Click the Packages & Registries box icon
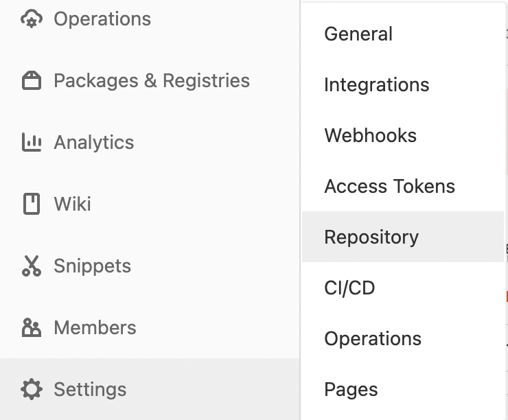The image size is (508, 420). pos(32,81)
